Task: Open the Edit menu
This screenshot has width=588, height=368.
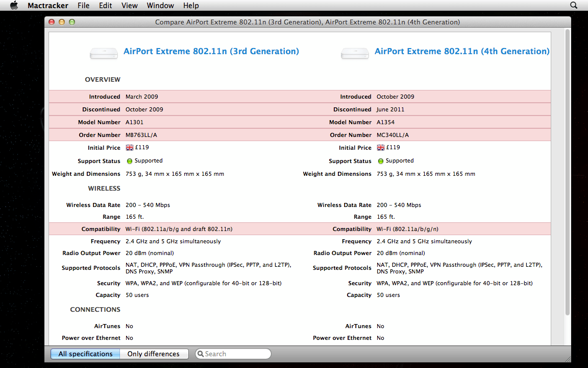Action: click(105, 5)
